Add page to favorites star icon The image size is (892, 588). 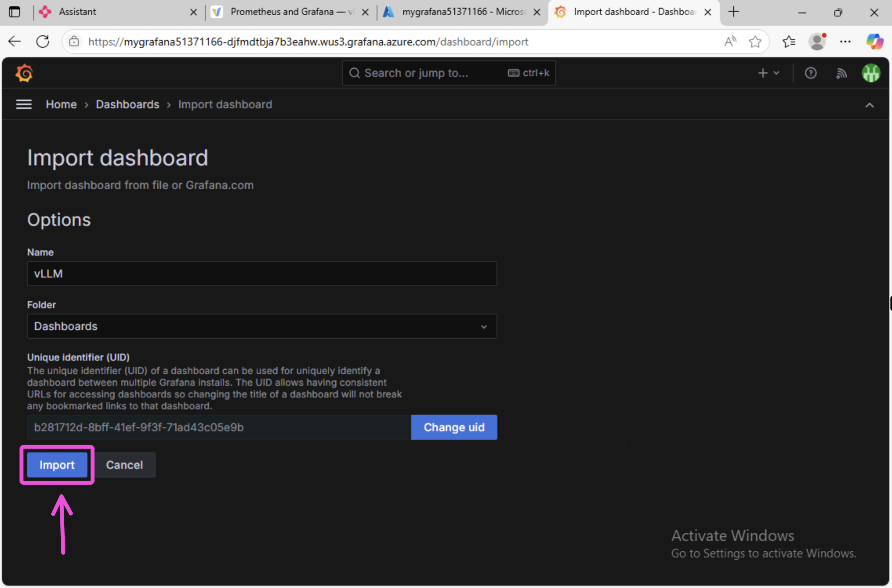tap(755, 42)
